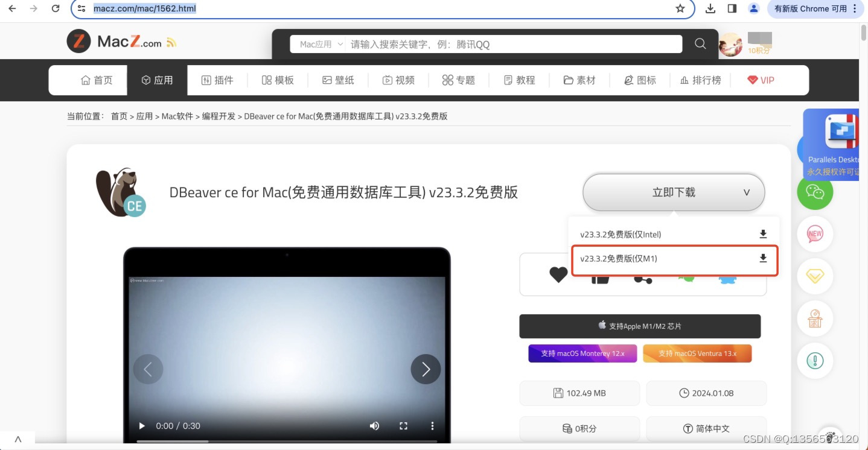Play the preview video
This screenshot has height=450, width=868.
(x=142, y=426)
